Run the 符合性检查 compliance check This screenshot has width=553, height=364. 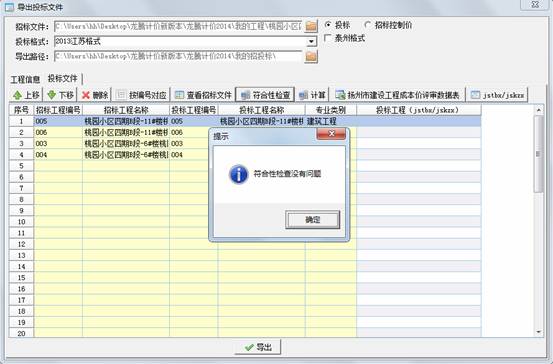pos(265,95)
